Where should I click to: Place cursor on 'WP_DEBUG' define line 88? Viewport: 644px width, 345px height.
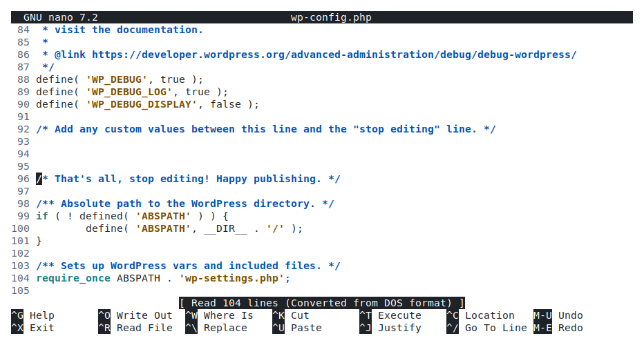[x=120, y=79]
